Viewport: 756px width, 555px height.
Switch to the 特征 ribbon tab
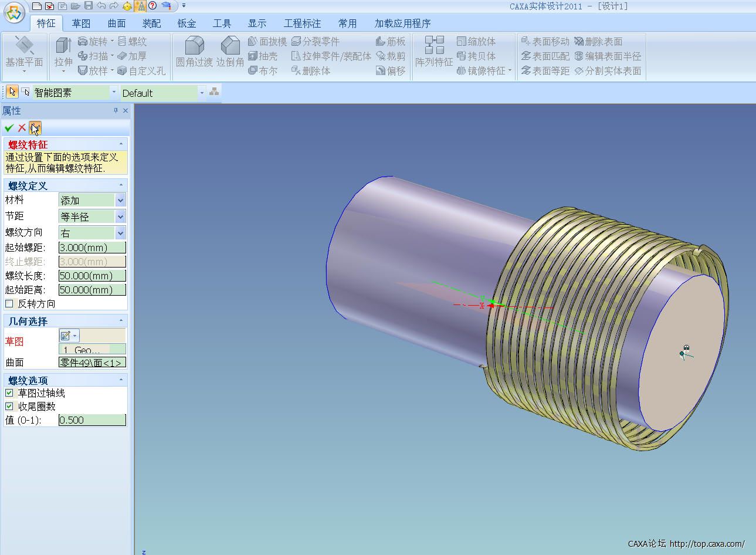pos(46,23)
